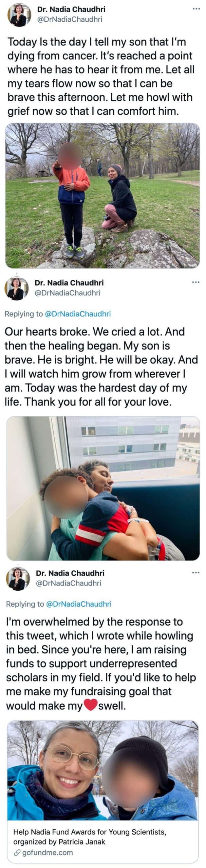The height and width of the screenshot is (868, 206).
Task: Click the red heart emoji in the tweet
Action: point(91,705)
